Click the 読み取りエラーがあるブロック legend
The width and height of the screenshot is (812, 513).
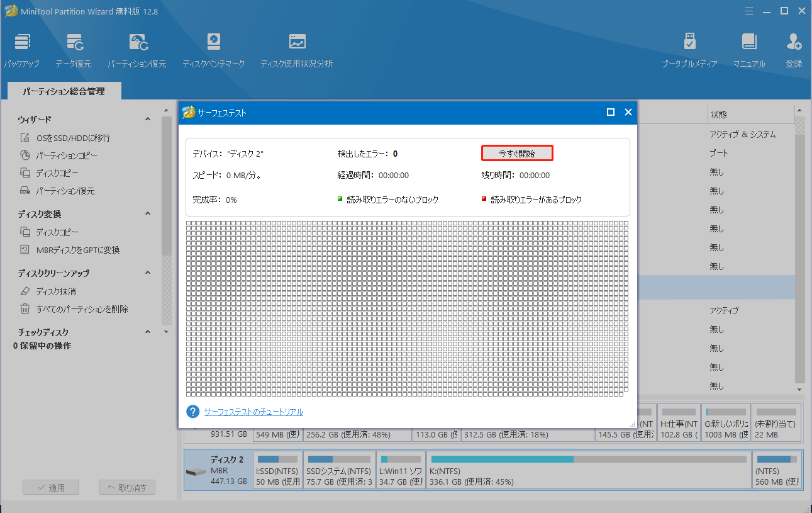[x=531, y=200]
